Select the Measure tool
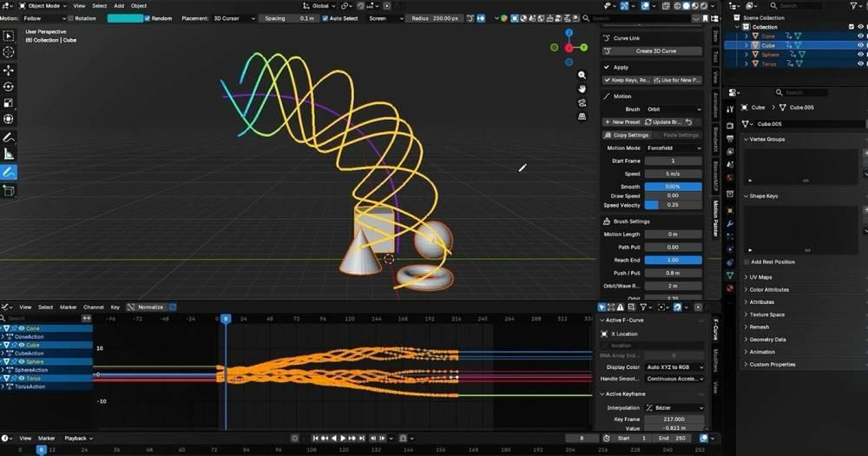 (x=9, y=154)
